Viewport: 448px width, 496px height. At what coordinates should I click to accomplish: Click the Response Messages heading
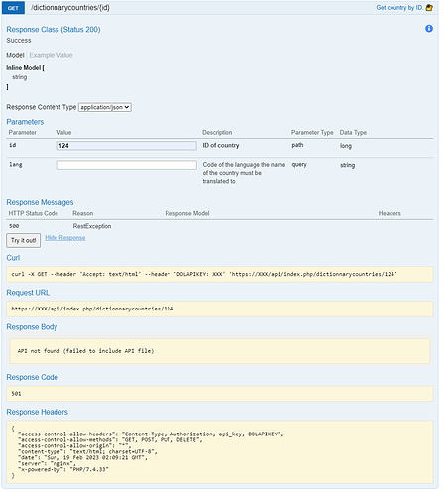click(x=40, y=202)
